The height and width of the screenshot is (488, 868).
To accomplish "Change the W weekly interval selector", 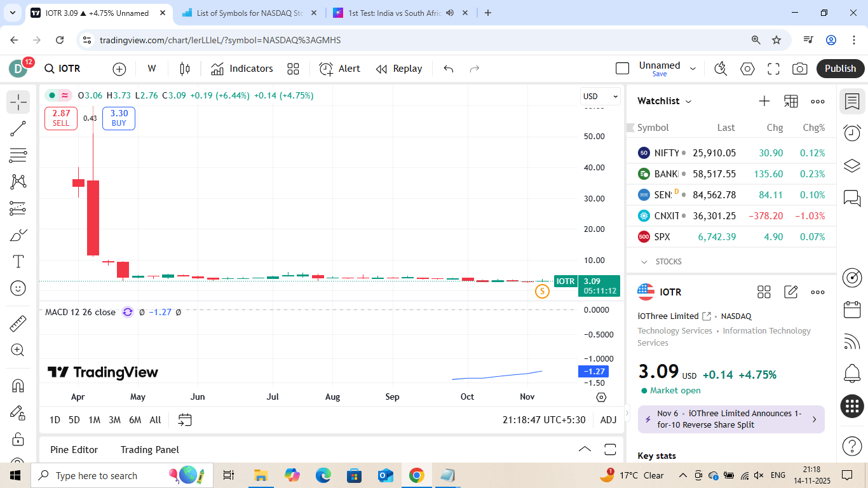I will point(152,69).
